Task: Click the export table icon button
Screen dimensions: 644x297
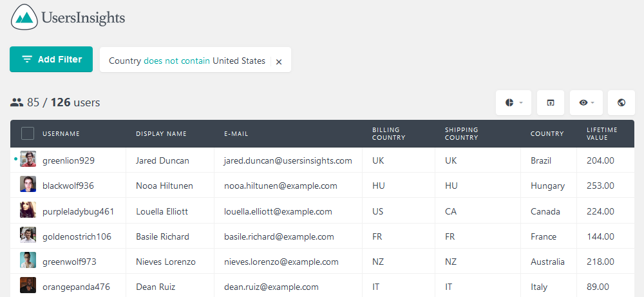Action: click(551, 102)
